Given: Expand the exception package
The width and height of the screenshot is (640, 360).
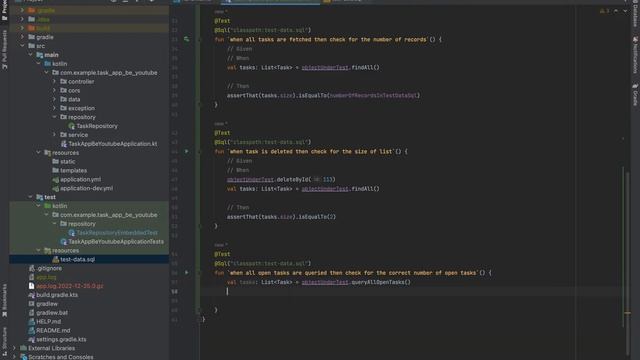Looking at the screenshot, I should coord(54,108).
